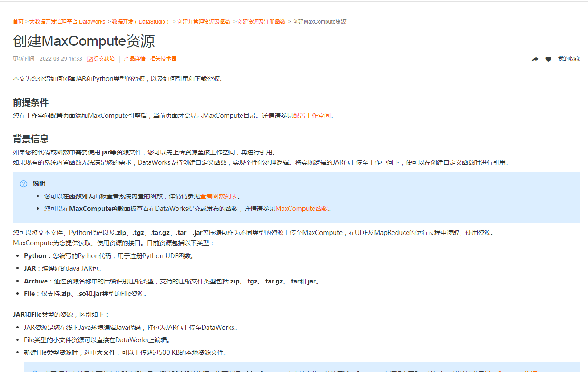588x372 pixels.
Task: Go to 首页 in the breadcrumb
Action: tap(18, 22)
